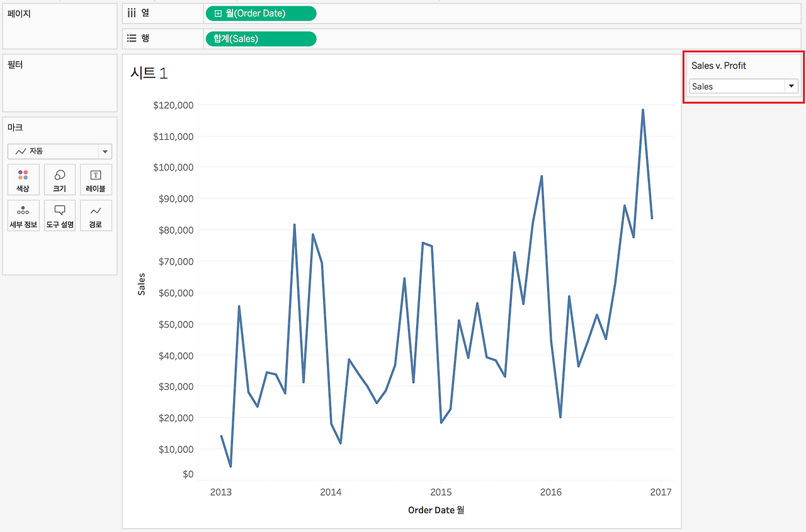This screenshot has width=806, height=532.
Task: Select the 월(Order Date) pill on columns
Action: coord(261,13)
